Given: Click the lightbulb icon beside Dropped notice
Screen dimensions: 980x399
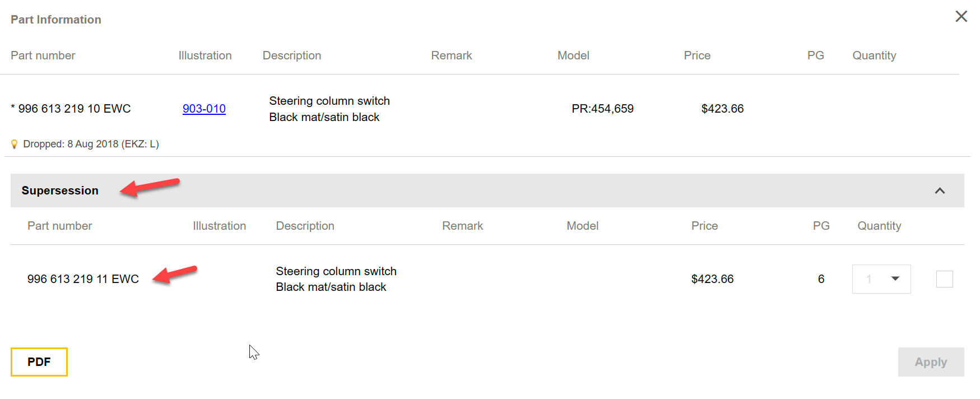Looking at the screenshot, I should (x=15, y=145).
